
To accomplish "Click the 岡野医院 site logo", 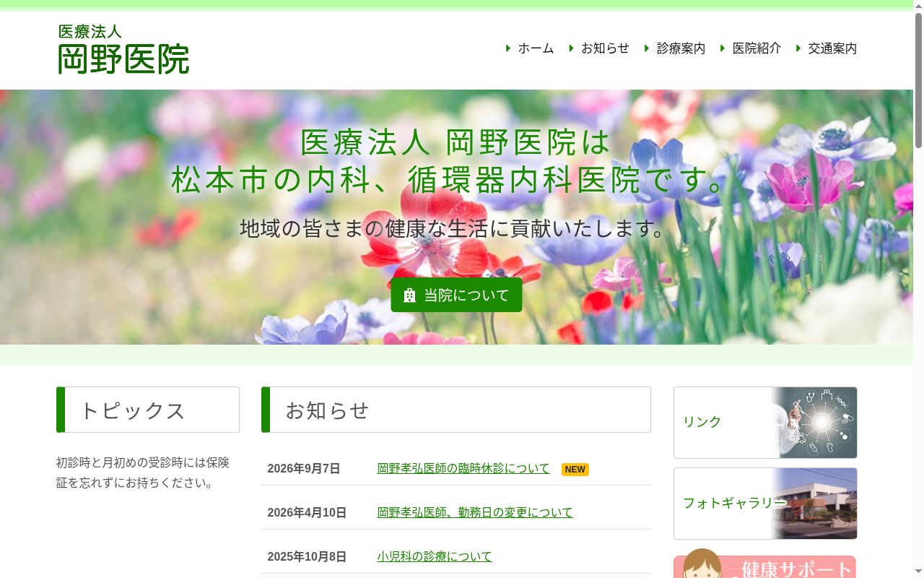I will (123, 49).
